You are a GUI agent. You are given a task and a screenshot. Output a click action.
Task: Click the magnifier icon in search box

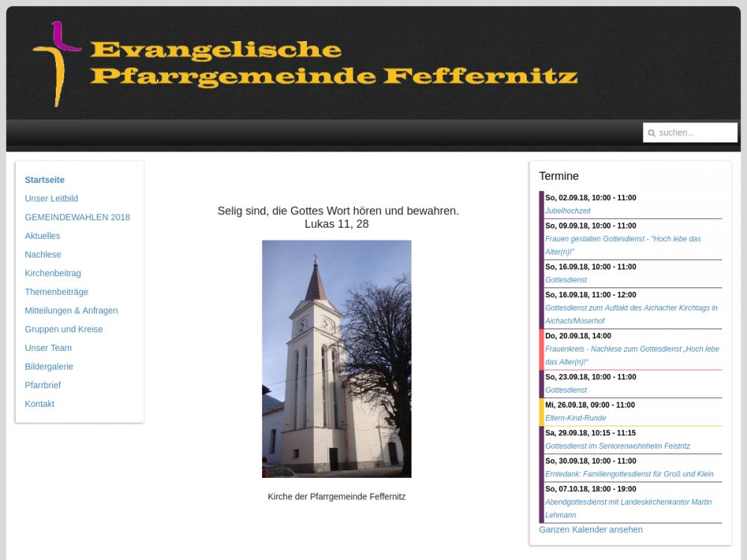point(651,133)
